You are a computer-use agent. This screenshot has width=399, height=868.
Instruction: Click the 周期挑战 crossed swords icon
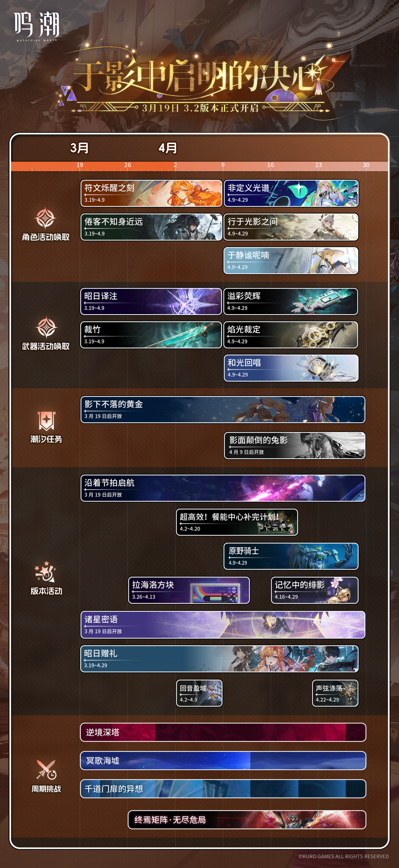46,770
